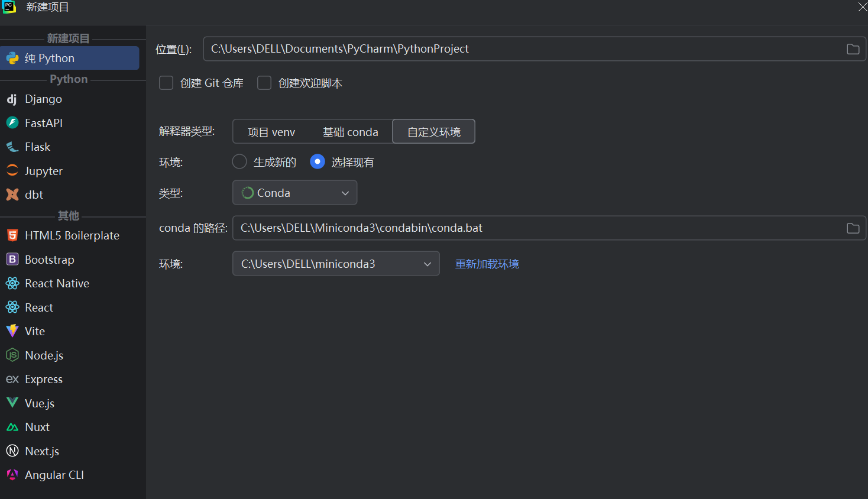This screenshot has height=499, width=868.
Task: Expand the miniconda3 environment dropdown
Action: 336,264
